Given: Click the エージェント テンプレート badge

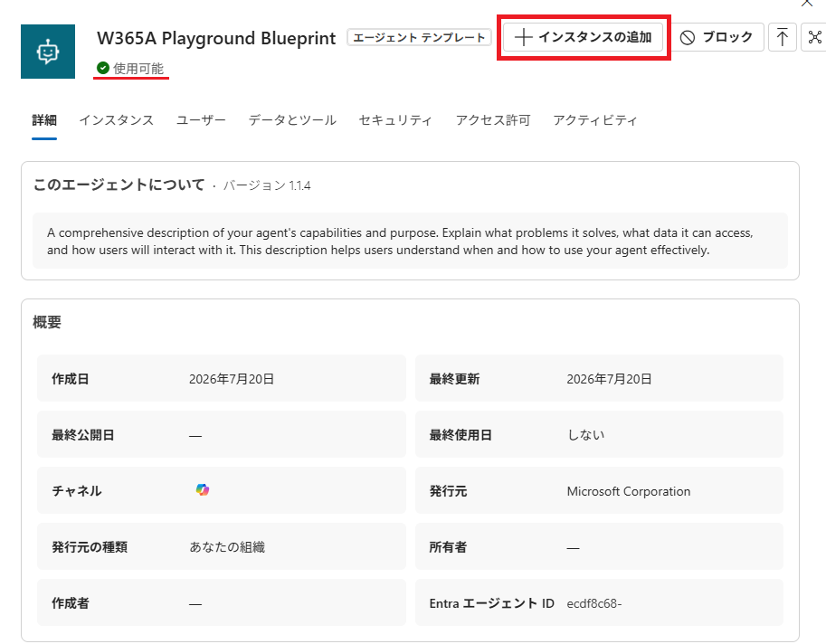Looking at the screenshot, I should click(x=419, y=38).
